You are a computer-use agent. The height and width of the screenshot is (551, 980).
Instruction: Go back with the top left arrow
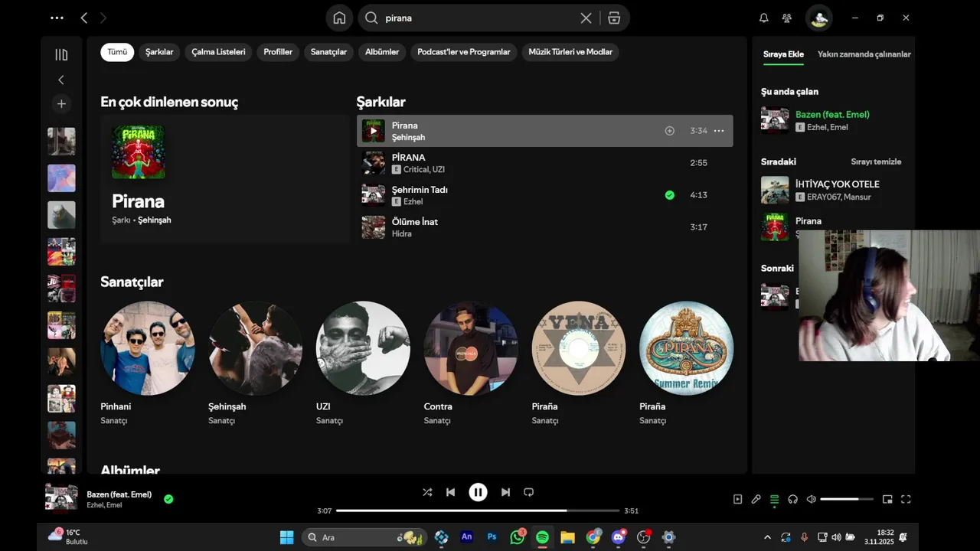tap(84, 18)
